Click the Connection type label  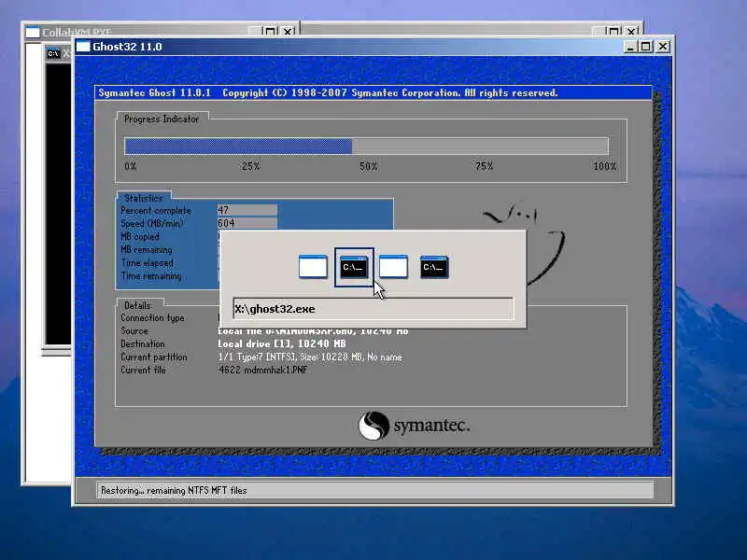(152, 317)
